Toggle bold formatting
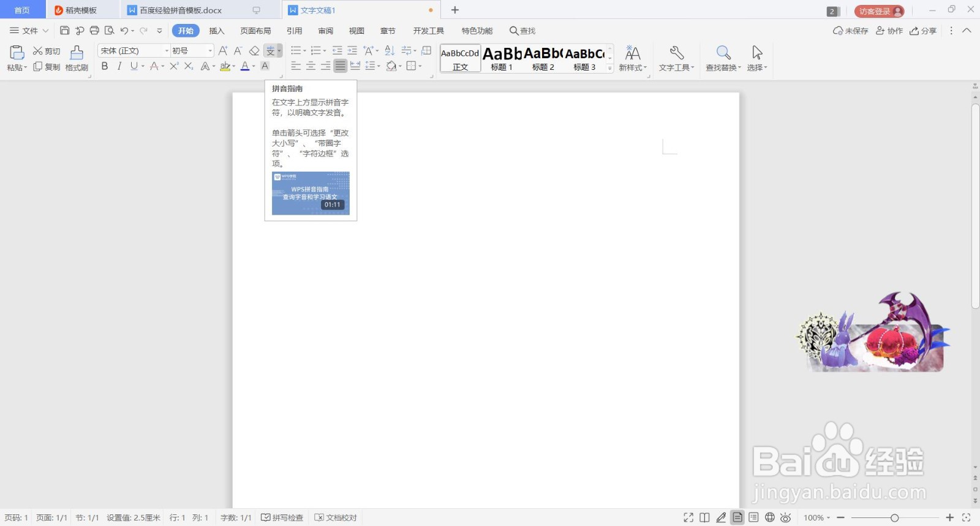 105,66
